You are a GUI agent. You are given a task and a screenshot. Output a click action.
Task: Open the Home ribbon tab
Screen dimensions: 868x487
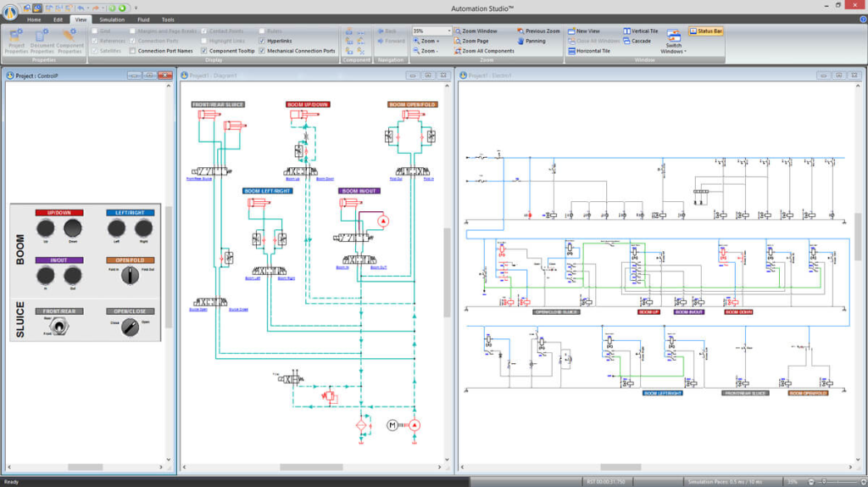34,20
